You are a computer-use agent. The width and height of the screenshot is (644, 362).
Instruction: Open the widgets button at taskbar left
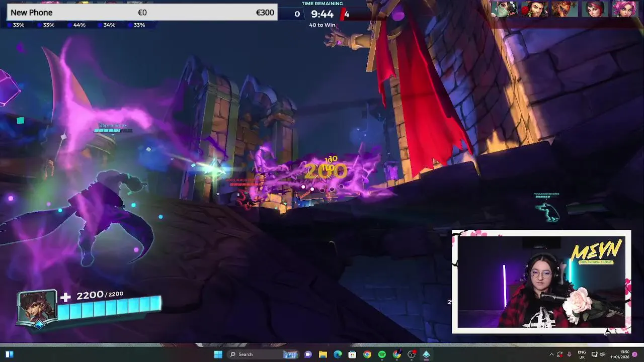click(9, 354)
